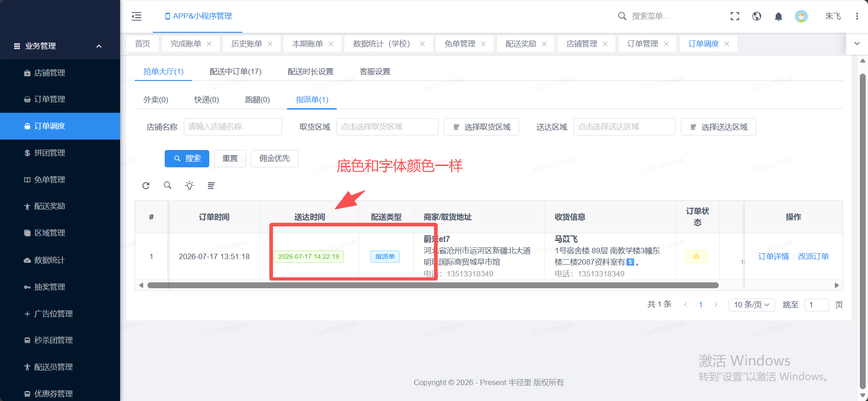Select the 外卖(0) sub-tab
This screenshot has width=868, height=401.
point(156,100)
